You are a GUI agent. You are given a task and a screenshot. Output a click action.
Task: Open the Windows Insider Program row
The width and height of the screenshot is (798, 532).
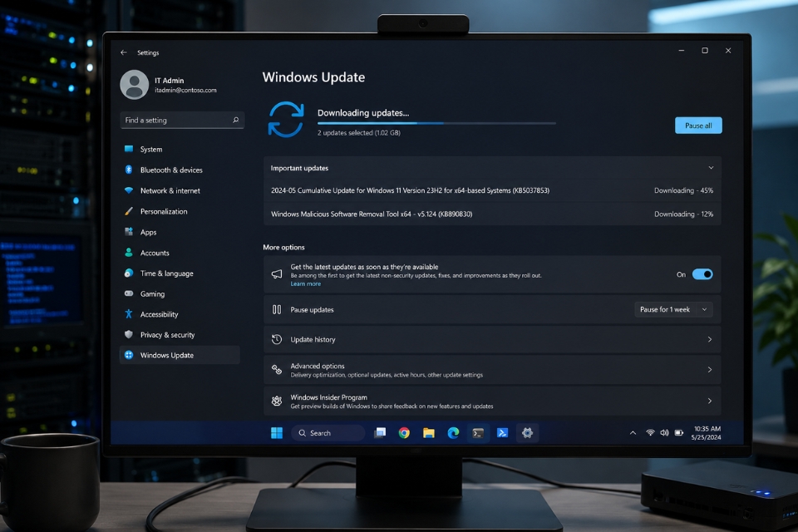coord(492,401)
